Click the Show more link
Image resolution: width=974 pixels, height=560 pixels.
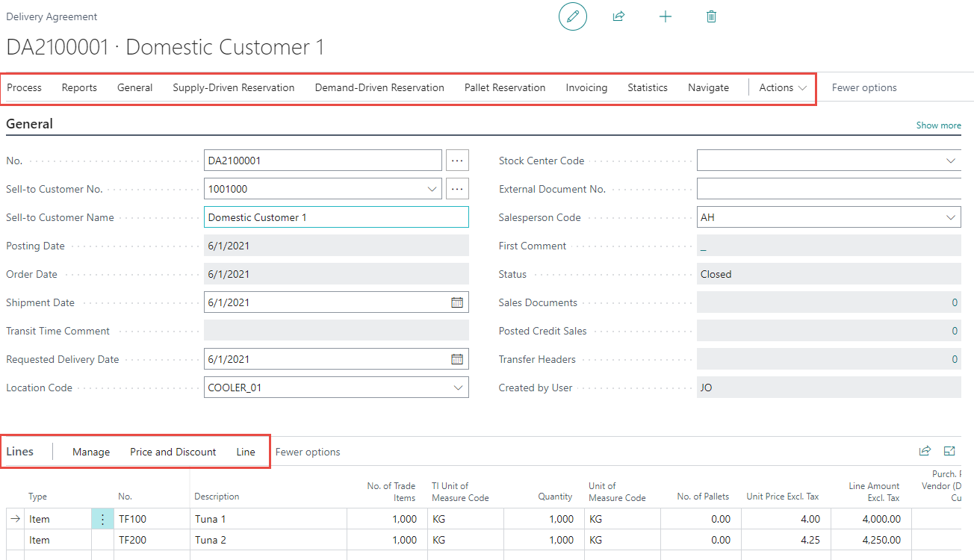click(x=938, y=125)
